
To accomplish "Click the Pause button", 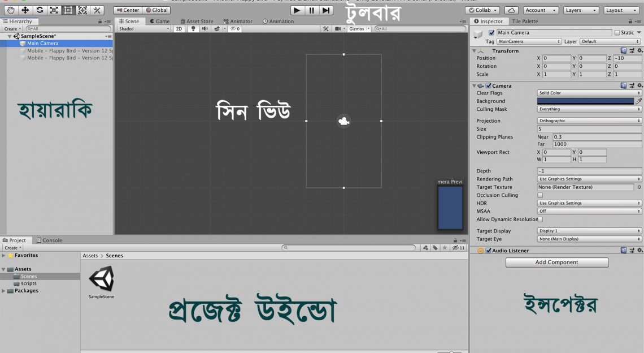I will click(x=312, y=10).
